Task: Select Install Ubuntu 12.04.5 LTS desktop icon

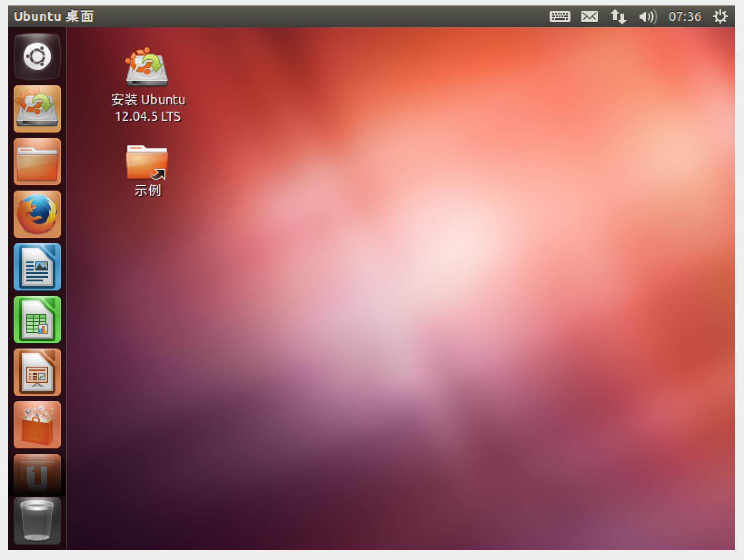Action: [147, 67]
